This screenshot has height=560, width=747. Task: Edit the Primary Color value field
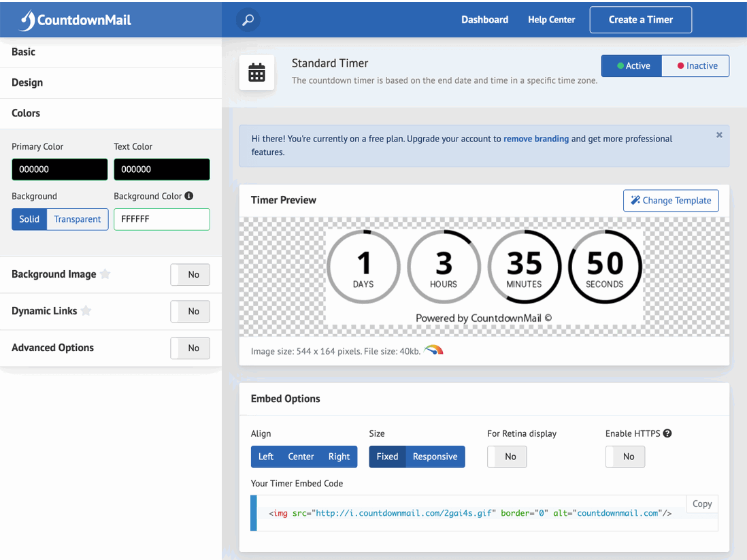click(x=59, y=169)
